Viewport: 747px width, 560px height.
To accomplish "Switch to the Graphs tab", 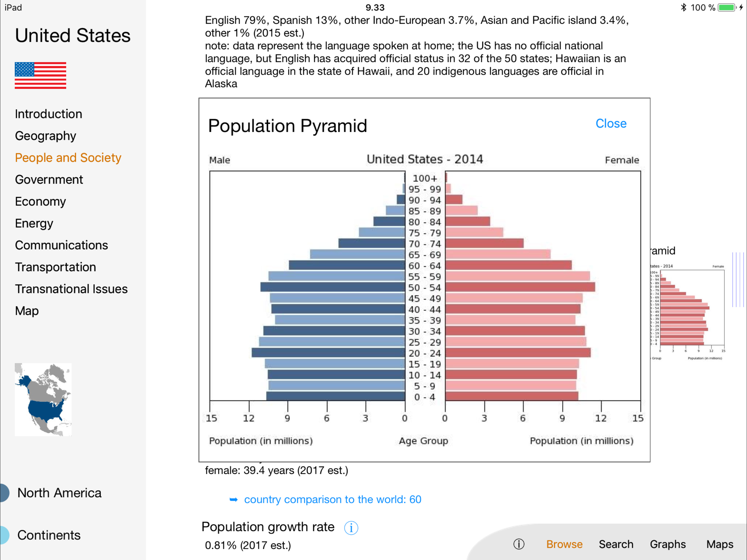I will point(668,544).
